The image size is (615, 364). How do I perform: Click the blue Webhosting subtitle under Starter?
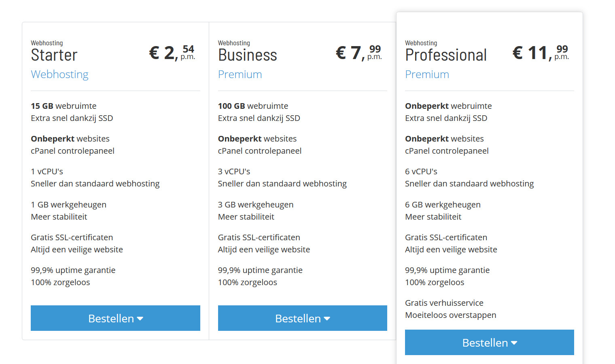coord(59,74)
